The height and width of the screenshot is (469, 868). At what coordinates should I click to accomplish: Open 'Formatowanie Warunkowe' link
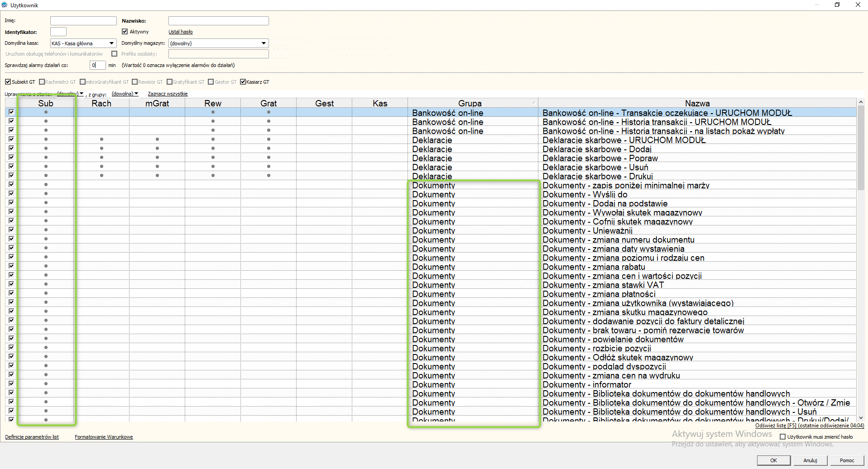point(104,437)
